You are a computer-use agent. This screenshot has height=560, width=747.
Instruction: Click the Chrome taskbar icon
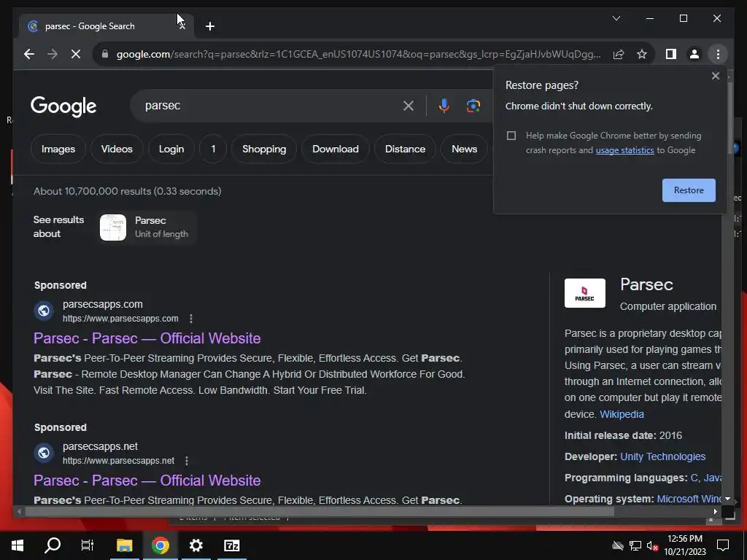click(x=160, y=545)
